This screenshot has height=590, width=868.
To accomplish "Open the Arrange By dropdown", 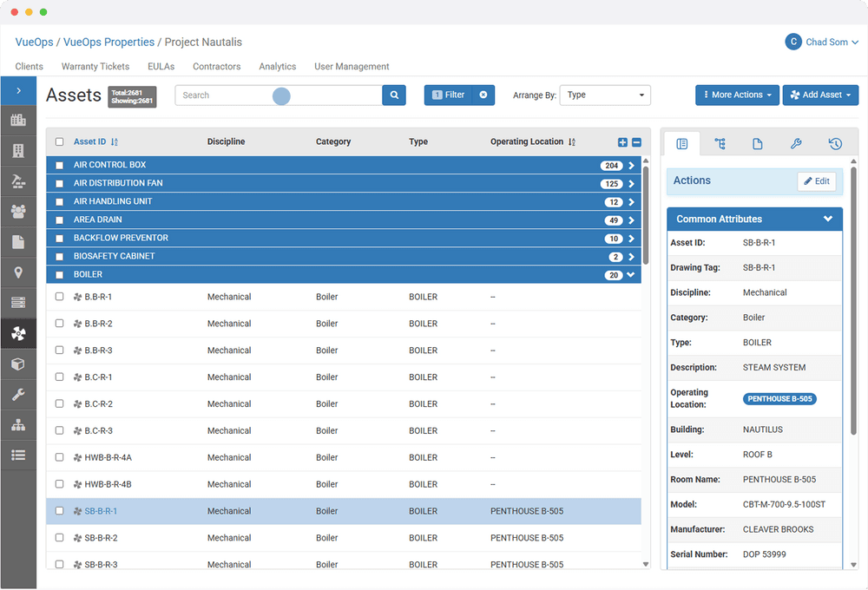I will pyautogui.click(x=604, y=95).
